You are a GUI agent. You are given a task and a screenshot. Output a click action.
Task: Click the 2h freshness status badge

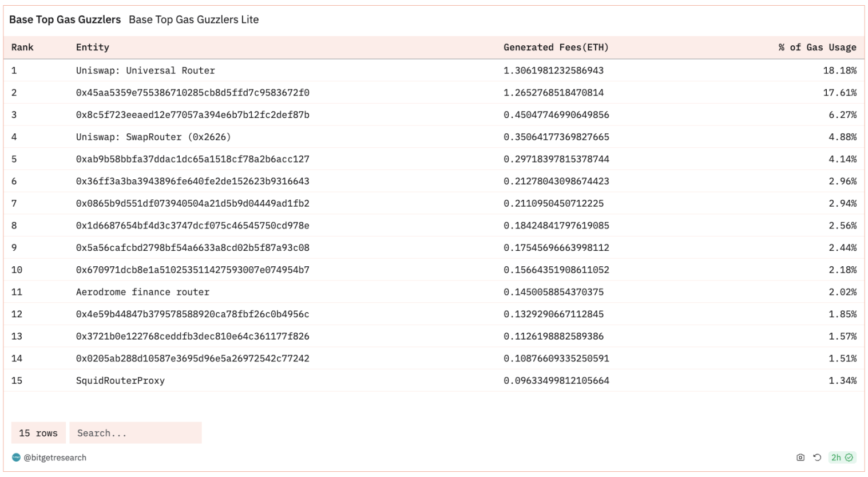pyautogui.click(x=842, y=458)
